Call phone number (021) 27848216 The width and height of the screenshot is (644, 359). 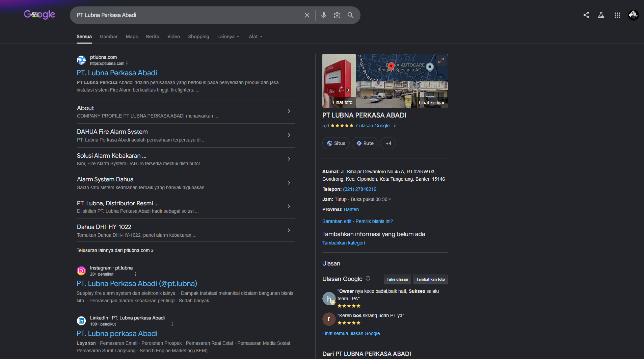point(359,189)
